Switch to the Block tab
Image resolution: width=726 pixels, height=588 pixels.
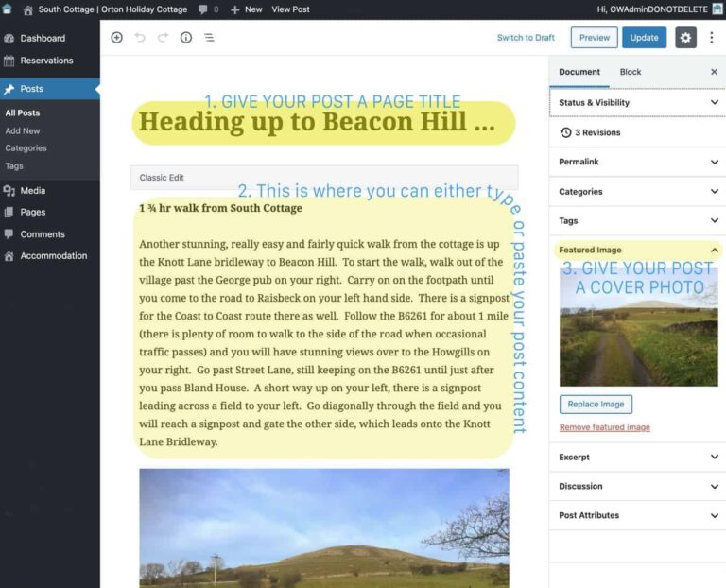(x=631, y=72)
